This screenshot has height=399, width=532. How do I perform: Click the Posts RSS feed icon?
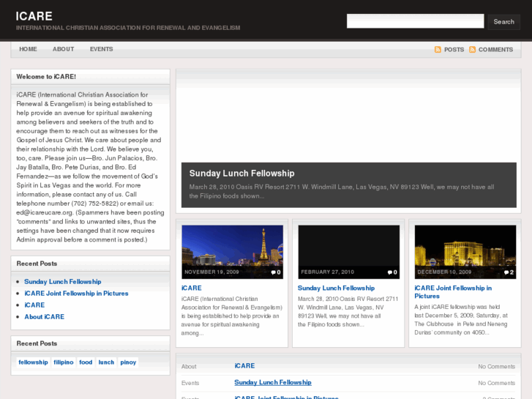click(438, 50)
